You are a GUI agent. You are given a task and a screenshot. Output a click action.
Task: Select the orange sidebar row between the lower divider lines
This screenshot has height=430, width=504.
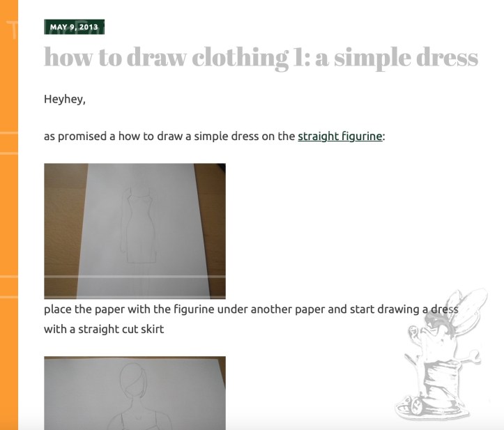coord(9,286)
